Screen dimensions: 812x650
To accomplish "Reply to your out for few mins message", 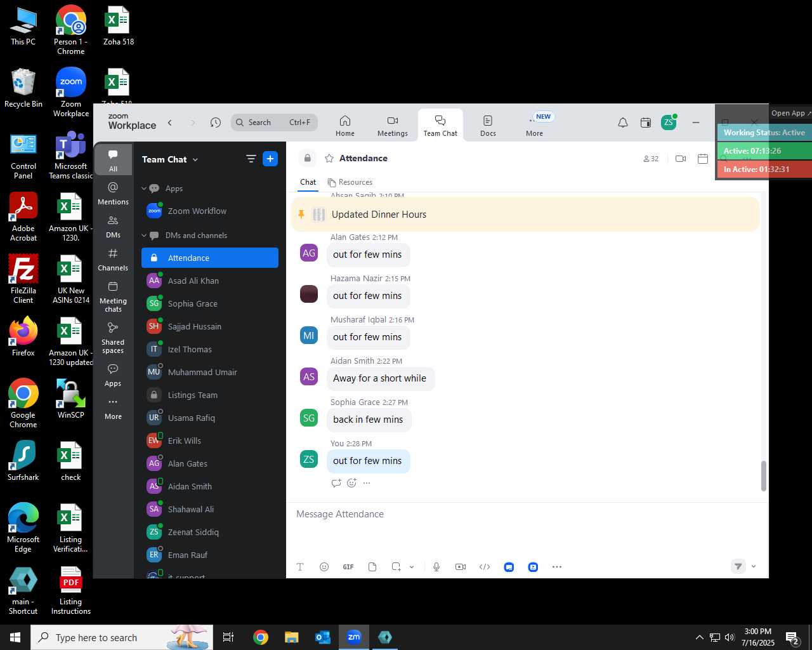I will point(336,483).
